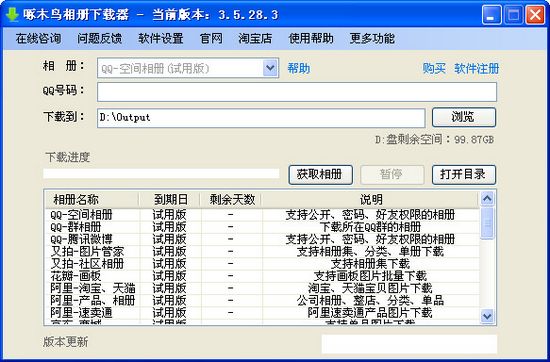Click the list scroll down arrow
The width and height of the screenshot is (550, 362).
(487, 316)
